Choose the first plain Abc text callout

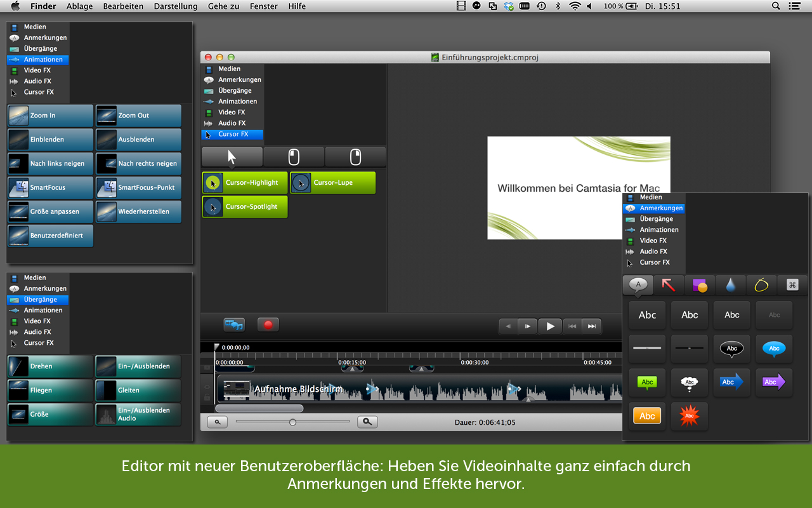click(647, 315)
